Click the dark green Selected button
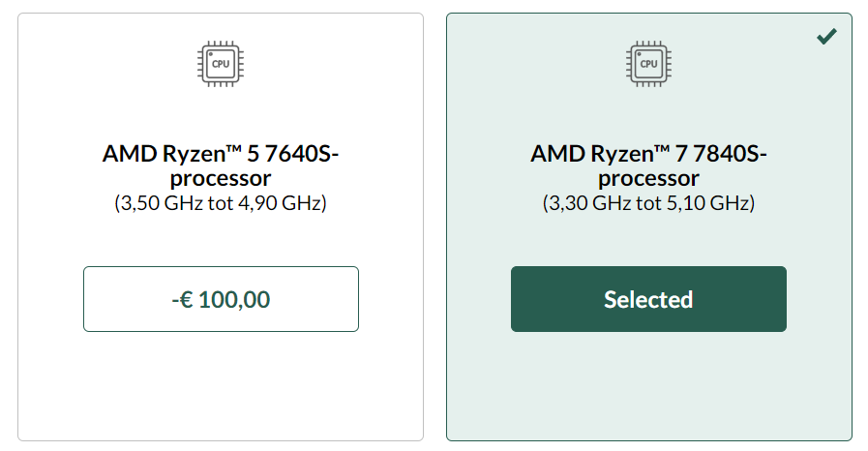 (648, 299)
